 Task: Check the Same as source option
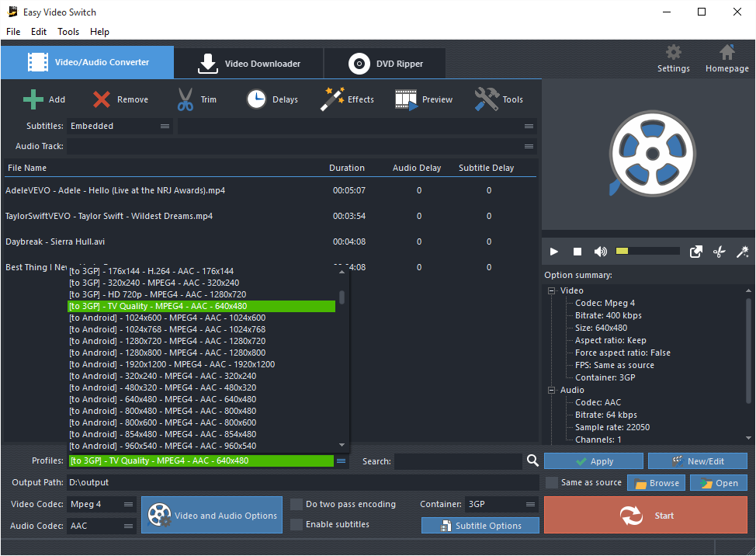click(552, 483)
